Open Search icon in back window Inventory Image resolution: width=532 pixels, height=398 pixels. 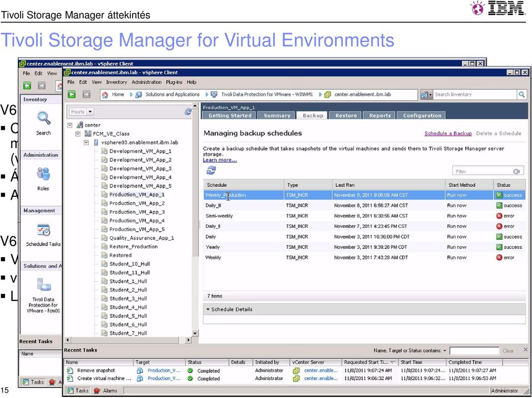(x=44, y=118)
